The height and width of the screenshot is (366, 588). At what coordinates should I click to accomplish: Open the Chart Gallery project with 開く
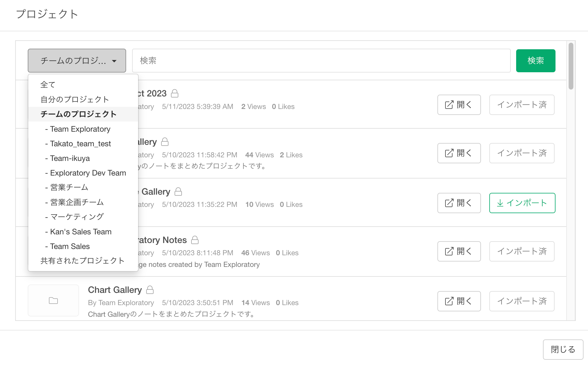pyautogui.click(x=459, y=301)
